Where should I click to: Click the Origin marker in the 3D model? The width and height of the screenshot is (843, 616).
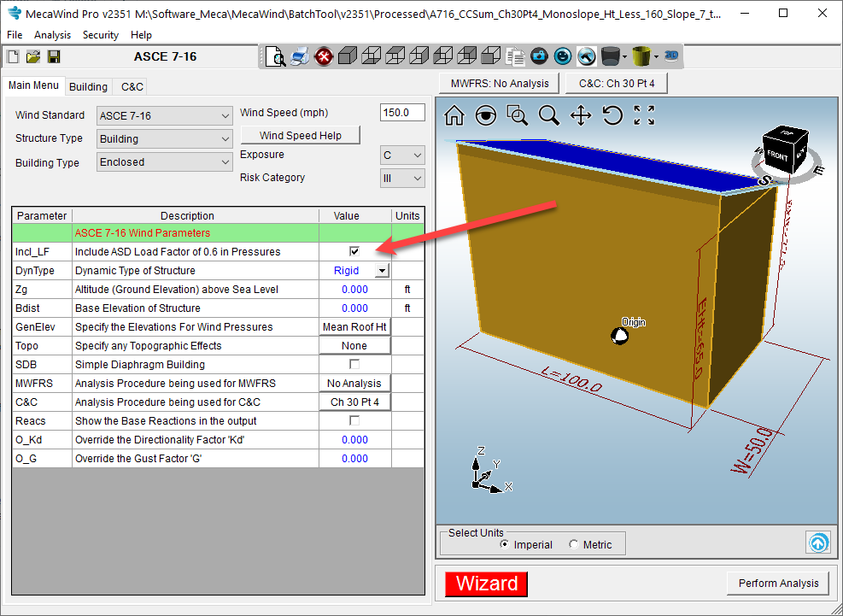coord(619,336)
